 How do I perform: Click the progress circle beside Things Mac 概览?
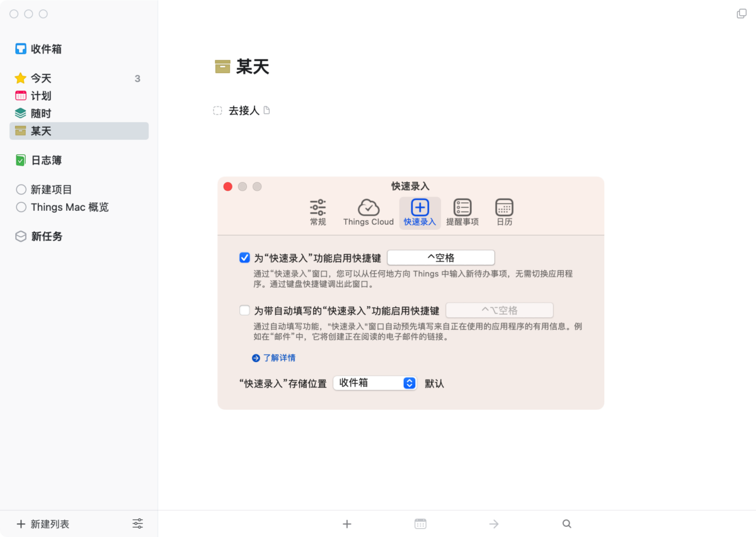pos(21,207)
